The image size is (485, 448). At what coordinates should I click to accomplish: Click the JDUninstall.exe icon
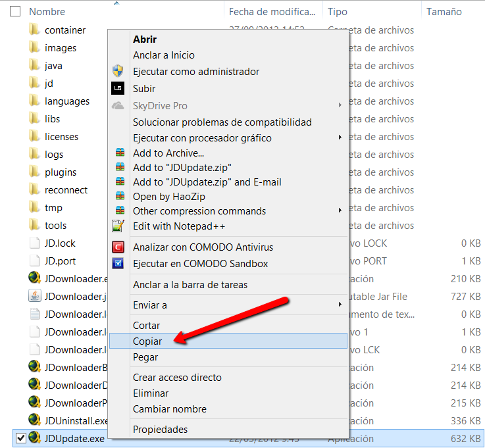click(x=34, y=420)
